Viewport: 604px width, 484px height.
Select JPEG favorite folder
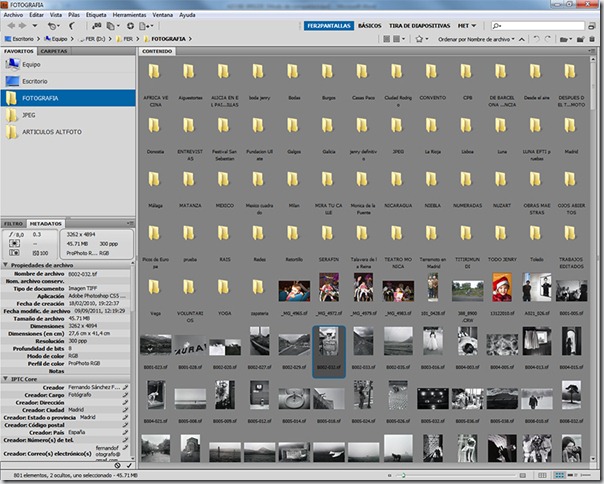[x=68, y=115]
